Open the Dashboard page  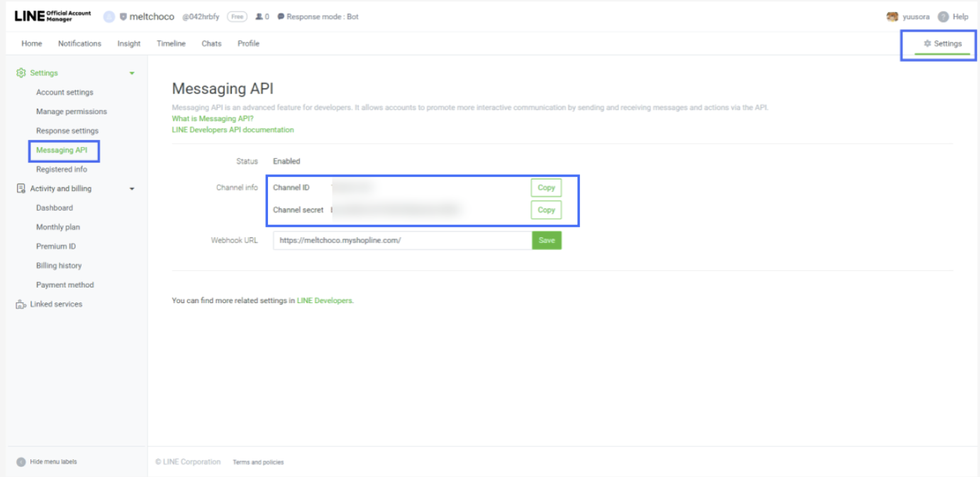pos(55,208)
